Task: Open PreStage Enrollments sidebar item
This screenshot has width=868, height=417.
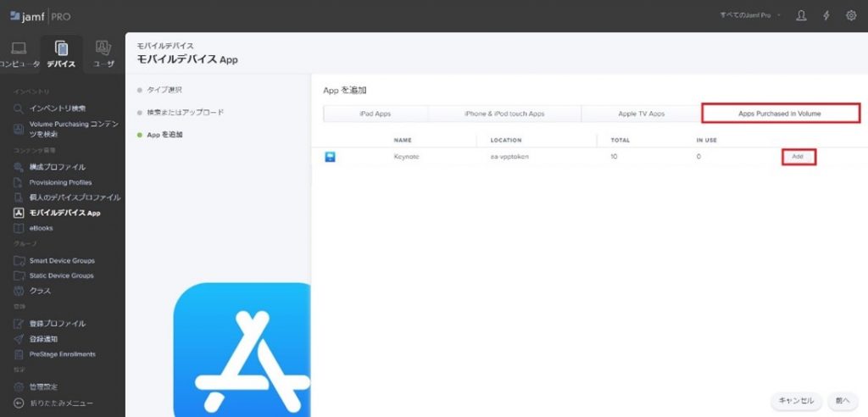Action: click(x=63, y=354)
